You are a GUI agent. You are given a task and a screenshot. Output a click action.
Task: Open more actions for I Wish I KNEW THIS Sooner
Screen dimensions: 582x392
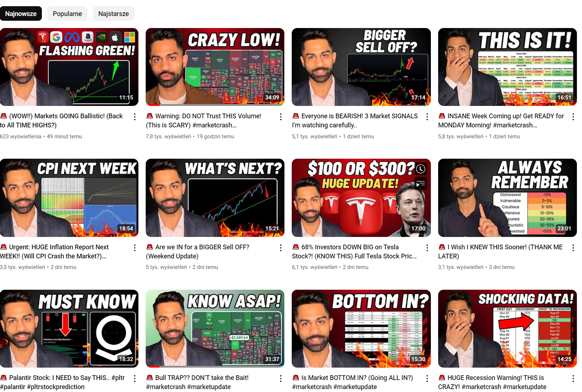(573, 248)
